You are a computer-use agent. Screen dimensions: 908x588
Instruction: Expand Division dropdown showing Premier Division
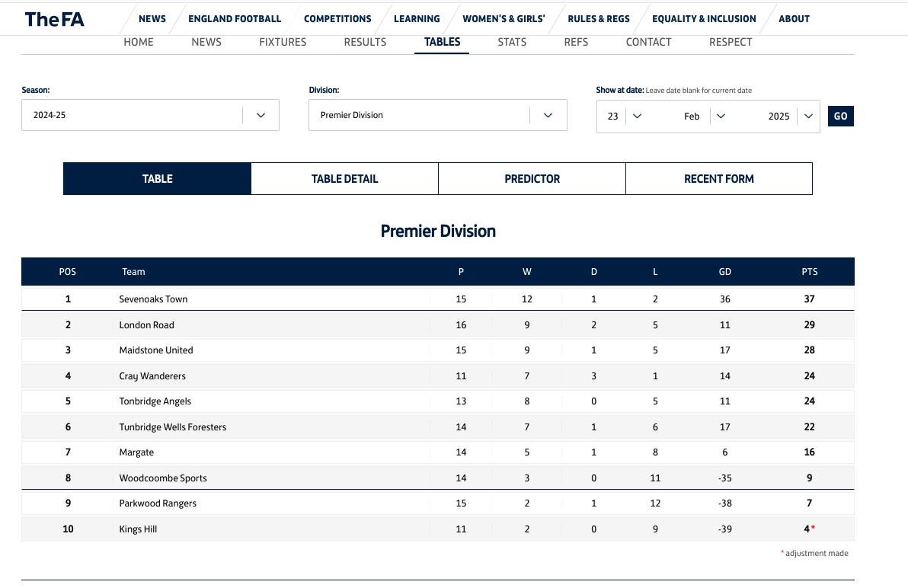(x=438, y=115)
